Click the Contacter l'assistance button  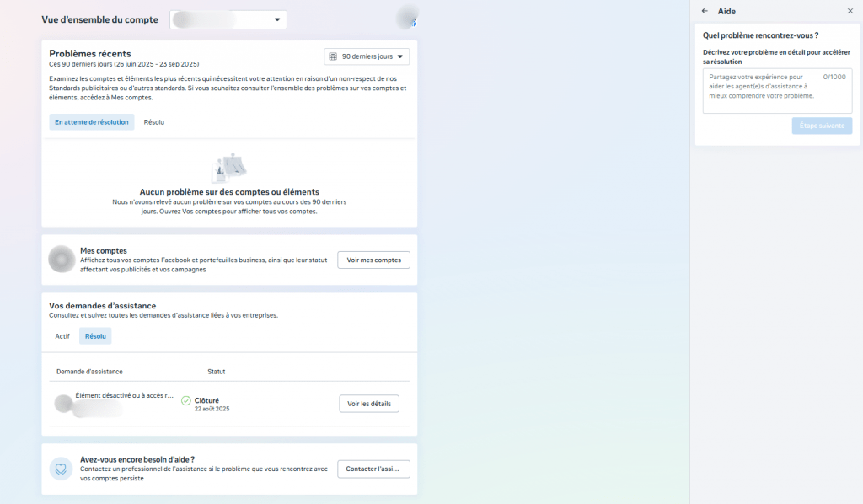coord(373,469)
